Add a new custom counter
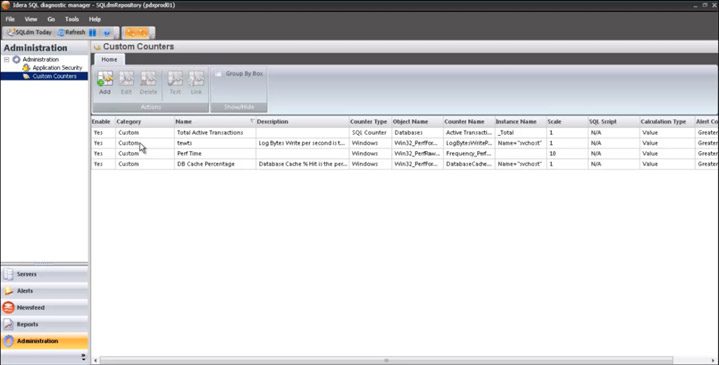This screenshot has width=719, height=365. 105,83
